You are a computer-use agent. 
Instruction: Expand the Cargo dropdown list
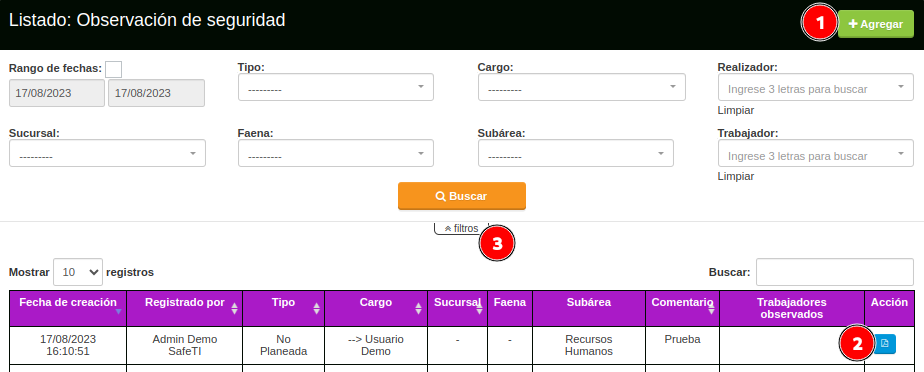pos(582,87)
